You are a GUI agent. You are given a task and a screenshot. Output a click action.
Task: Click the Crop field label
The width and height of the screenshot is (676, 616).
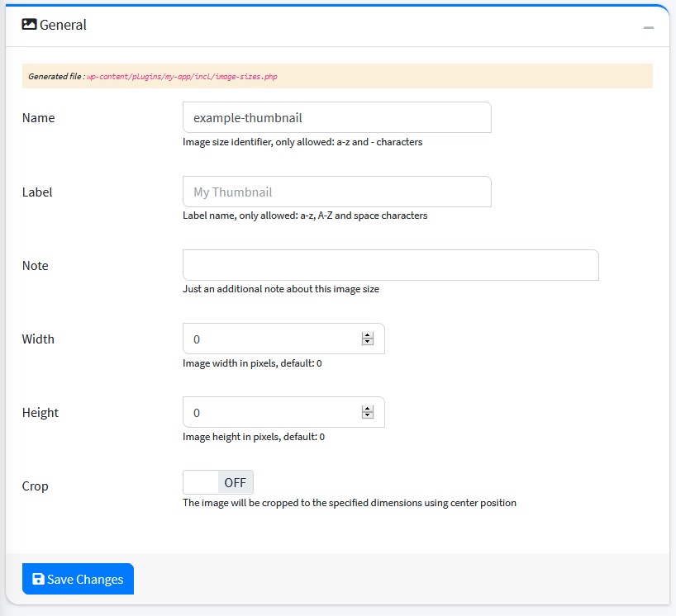36,486
